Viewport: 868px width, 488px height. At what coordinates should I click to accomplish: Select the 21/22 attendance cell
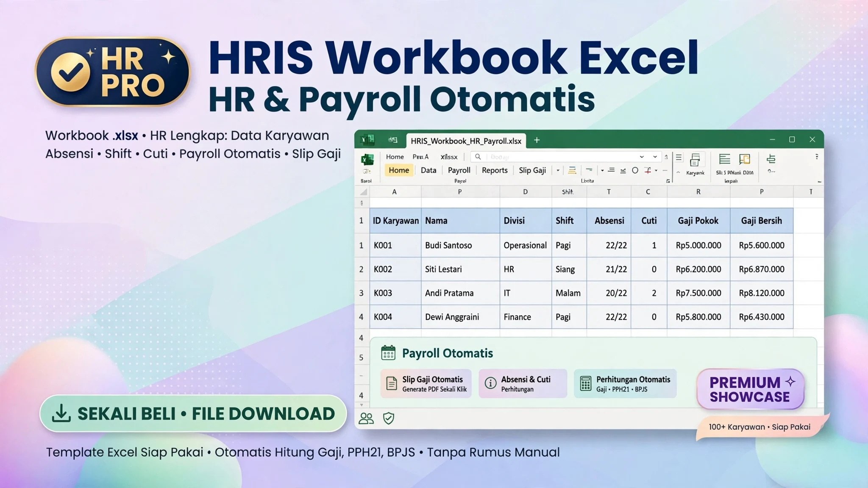tap(609, 269)
